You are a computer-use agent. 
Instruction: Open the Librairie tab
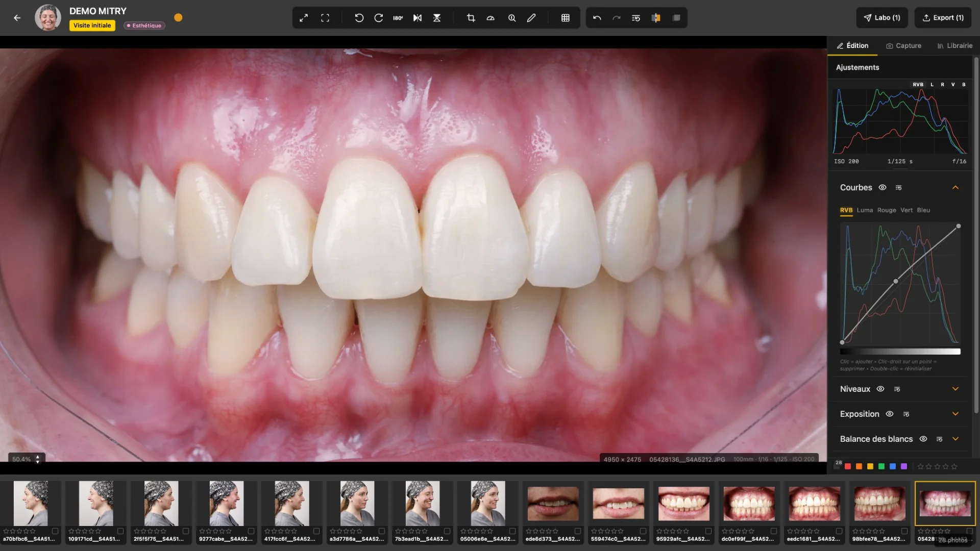[954, 45]
